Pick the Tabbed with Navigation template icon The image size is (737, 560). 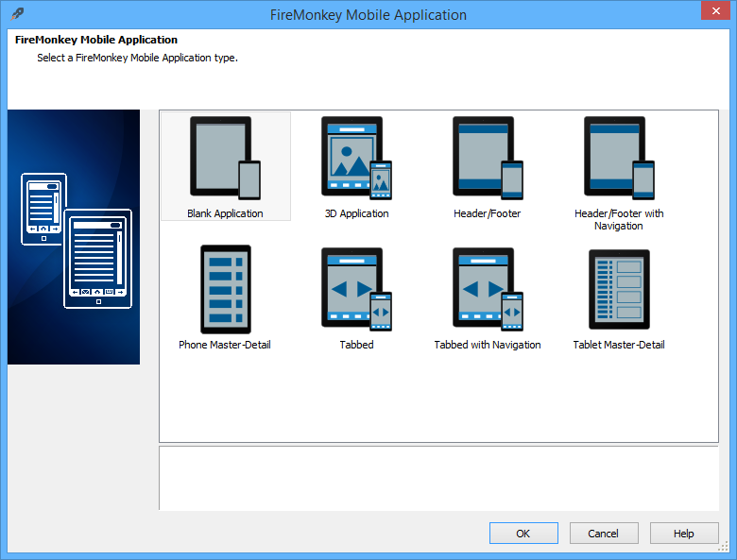488,289
